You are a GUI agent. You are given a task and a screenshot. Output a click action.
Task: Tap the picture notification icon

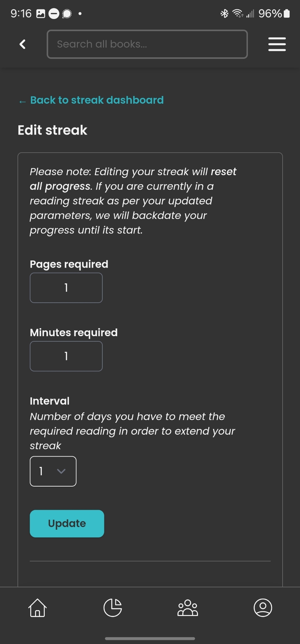[41, 14]
